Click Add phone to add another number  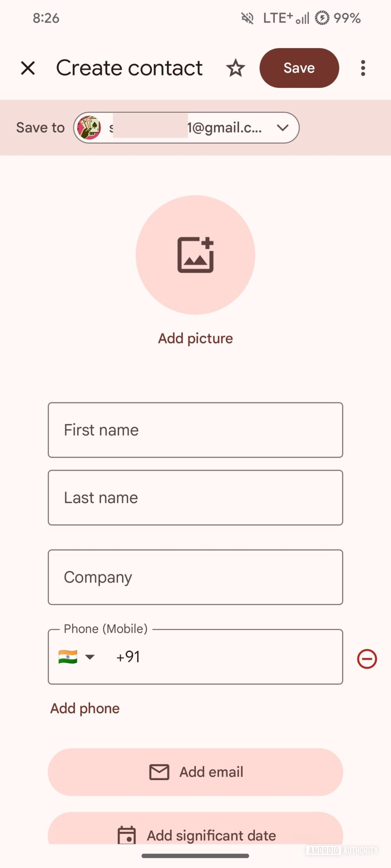click(x=84, y=708)
